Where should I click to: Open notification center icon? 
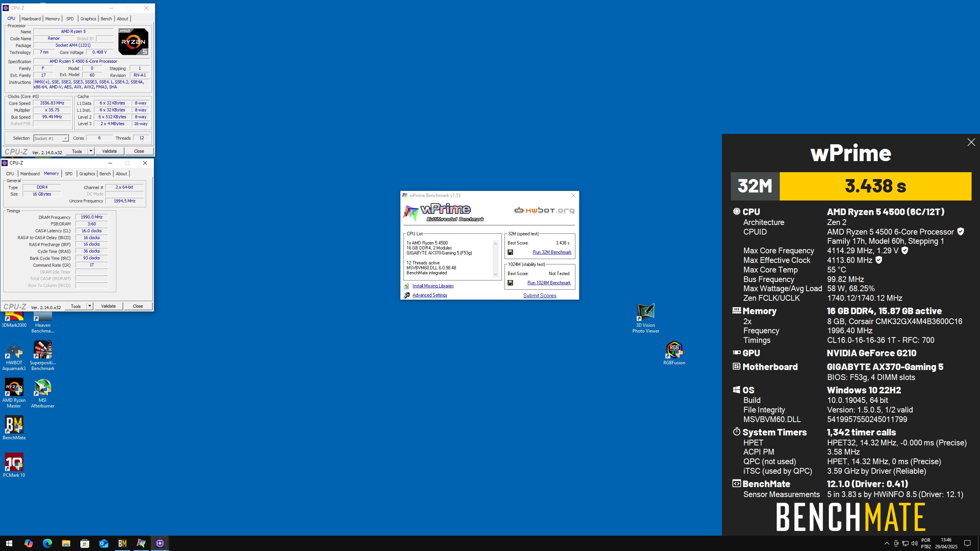click(x=967, y=543)
